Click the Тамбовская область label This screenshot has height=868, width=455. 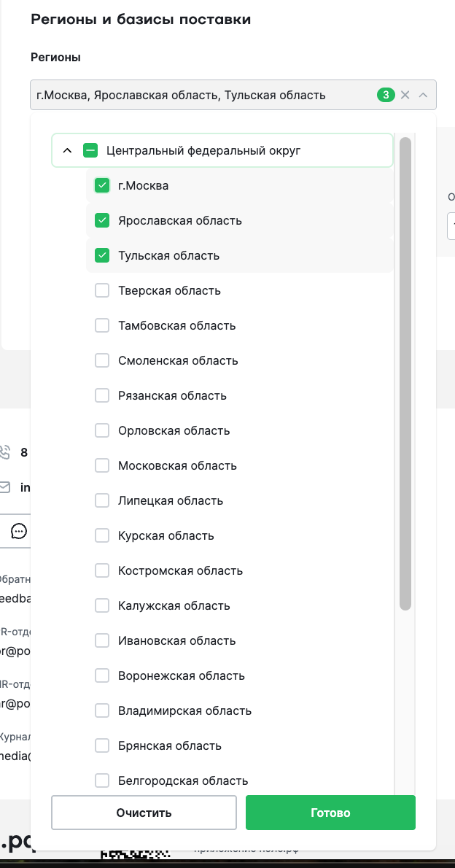pos(177,325)
